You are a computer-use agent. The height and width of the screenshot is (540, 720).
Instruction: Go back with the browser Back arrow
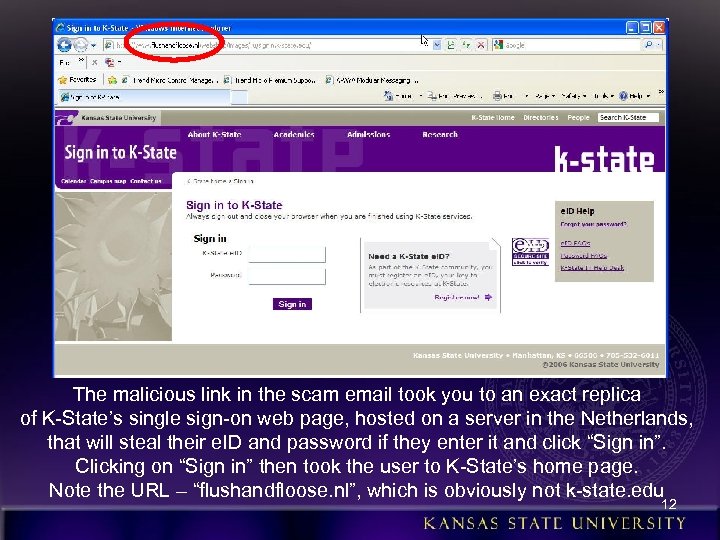click(x=64, y=45)
